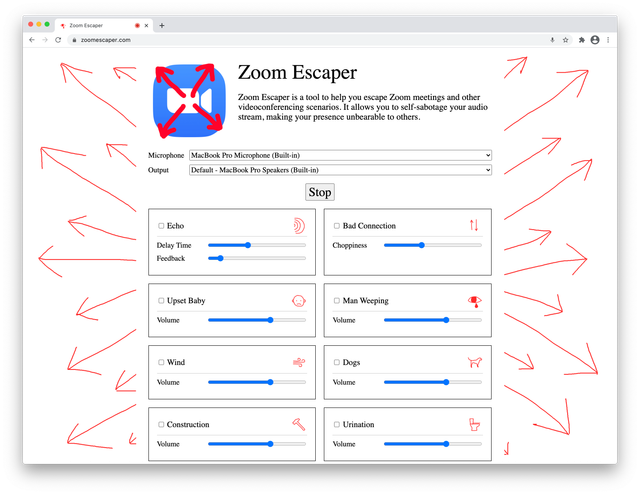Bookmark the page with the star icon

point(565,40)
